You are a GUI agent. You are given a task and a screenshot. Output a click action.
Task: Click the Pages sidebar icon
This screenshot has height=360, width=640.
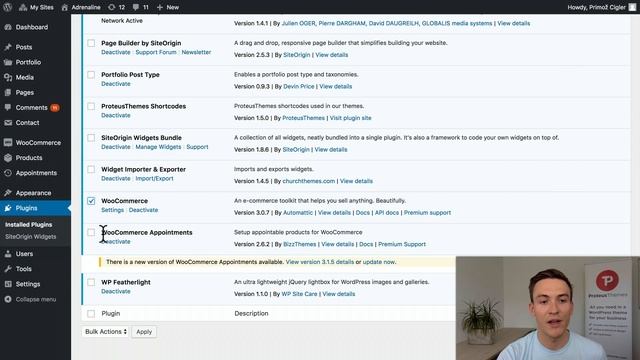point(8,93)
